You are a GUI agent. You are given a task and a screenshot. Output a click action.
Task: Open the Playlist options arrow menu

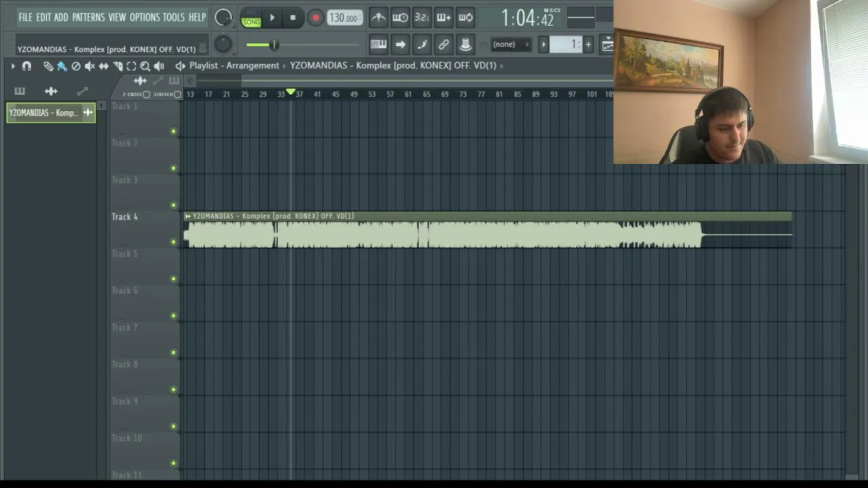[x=13, y=66]
